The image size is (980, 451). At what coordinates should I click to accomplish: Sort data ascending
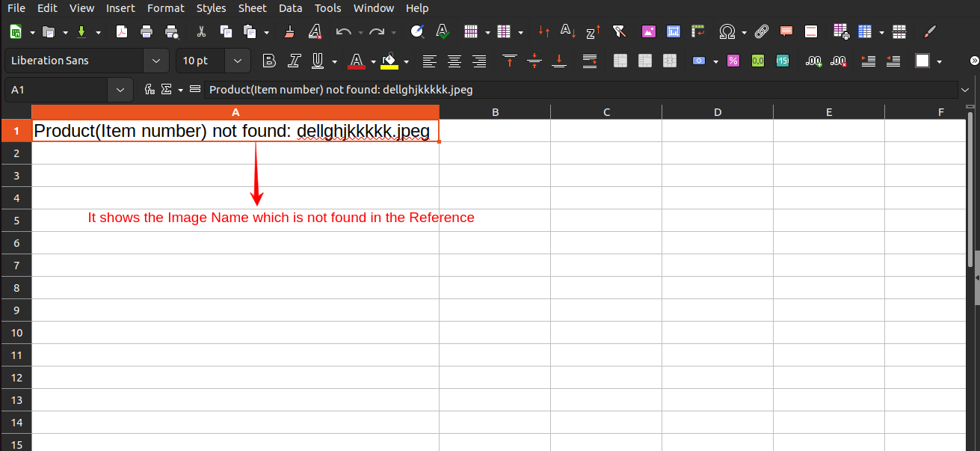coord(567,31)
